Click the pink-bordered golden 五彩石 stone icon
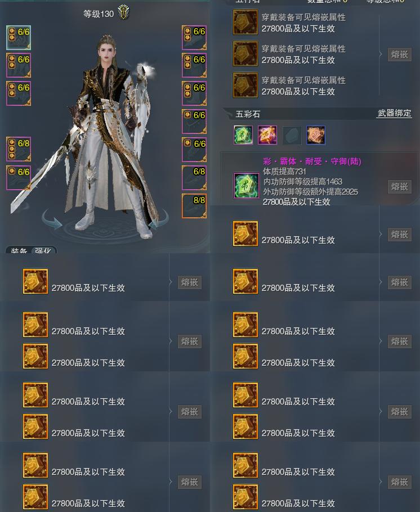The image size is (420, 512). [267, 135]
